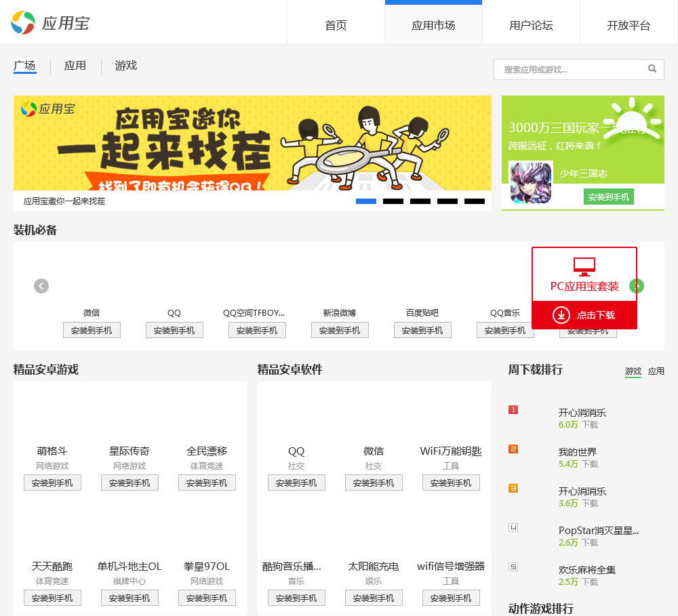Install WiFi万能钥匙 to phone
The height and width of the screenshot is (616, 678).
tap(451, 482)
